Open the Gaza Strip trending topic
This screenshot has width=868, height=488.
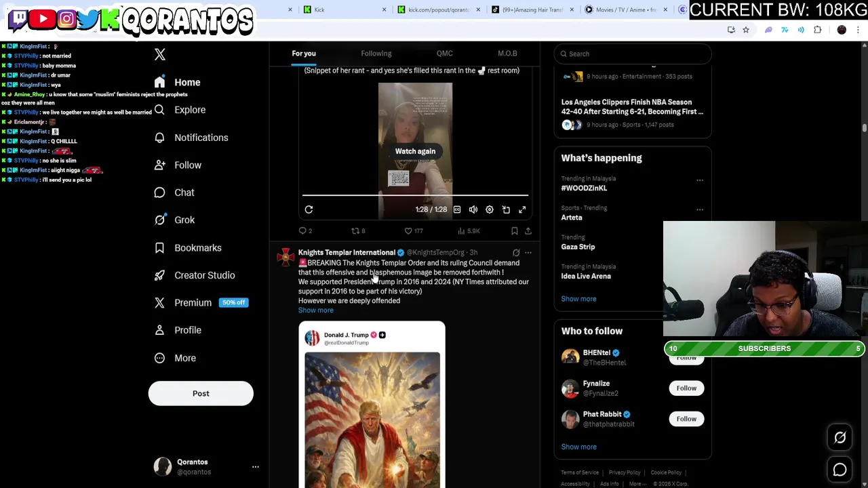(578, 247)
